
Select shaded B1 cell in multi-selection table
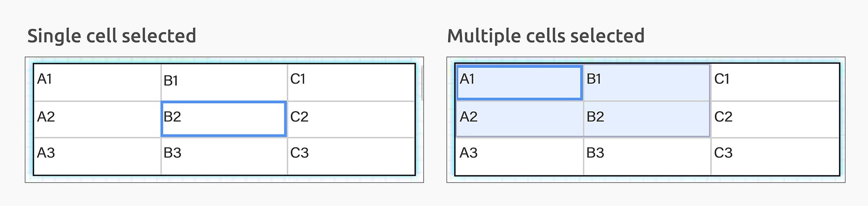coord(647,83)
